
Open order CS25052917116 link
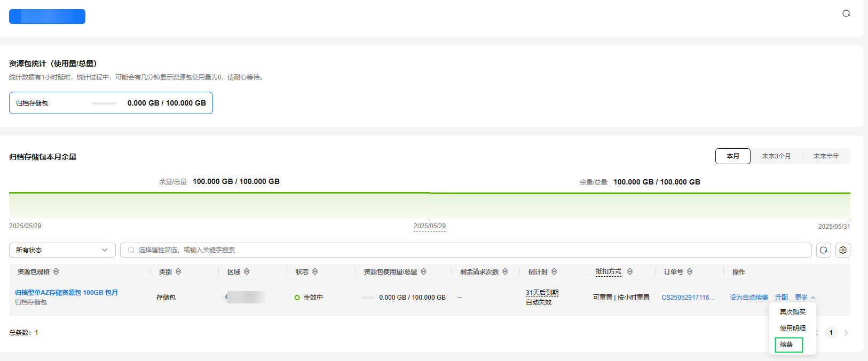pyautogui.click(x=688, y=298)
